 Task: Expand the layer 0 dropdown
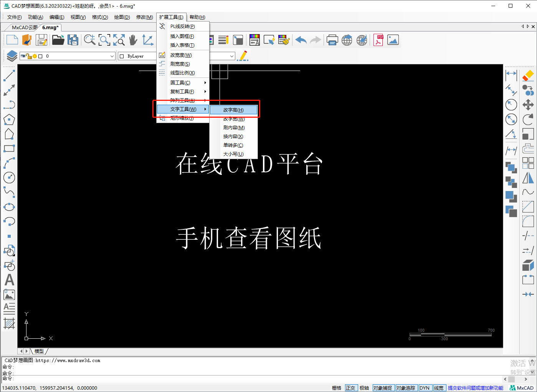tap(112, 56)
